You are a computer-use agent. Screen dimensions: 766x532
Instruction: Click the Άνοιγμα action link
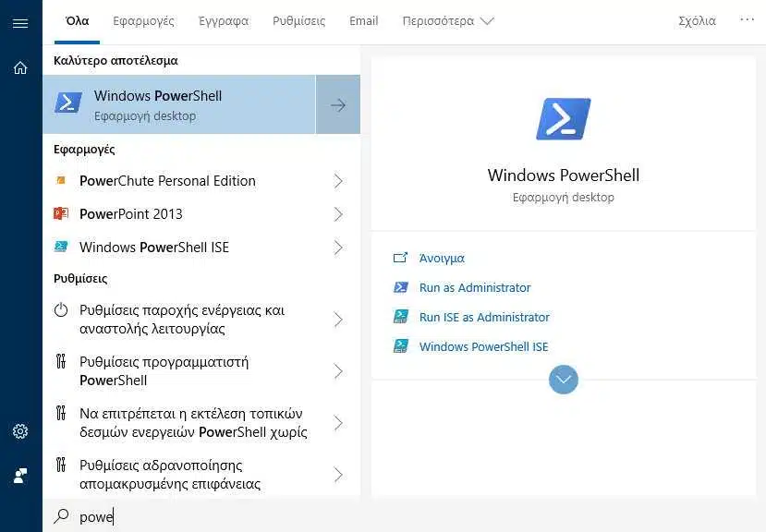pyautogui.click(x=442, y=258)
